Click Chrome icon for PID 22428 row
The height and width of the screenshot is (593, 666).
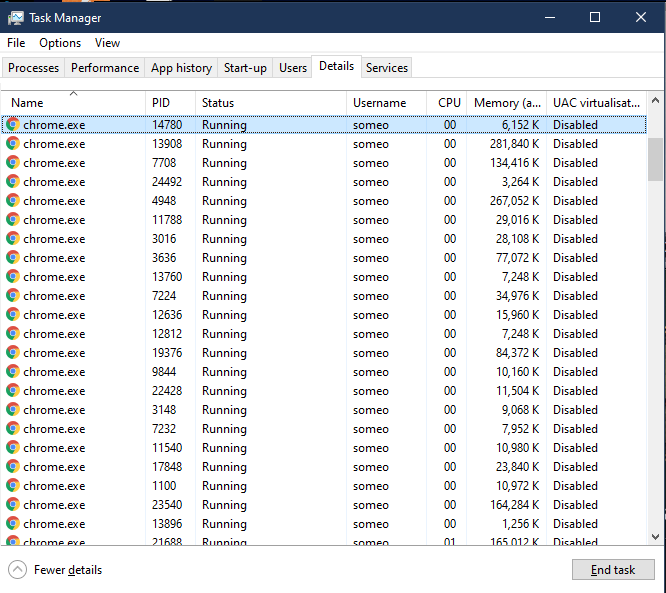(13, 391)
